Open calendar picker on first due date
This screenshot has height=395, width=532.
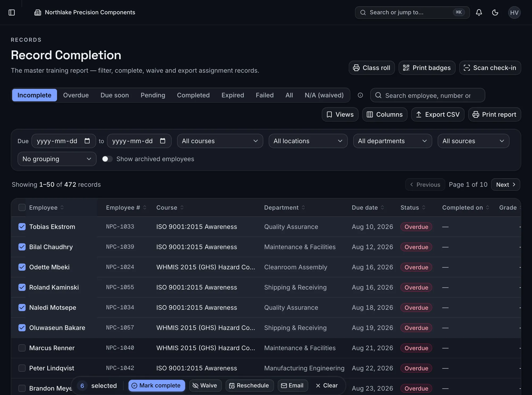coord(87,141)
